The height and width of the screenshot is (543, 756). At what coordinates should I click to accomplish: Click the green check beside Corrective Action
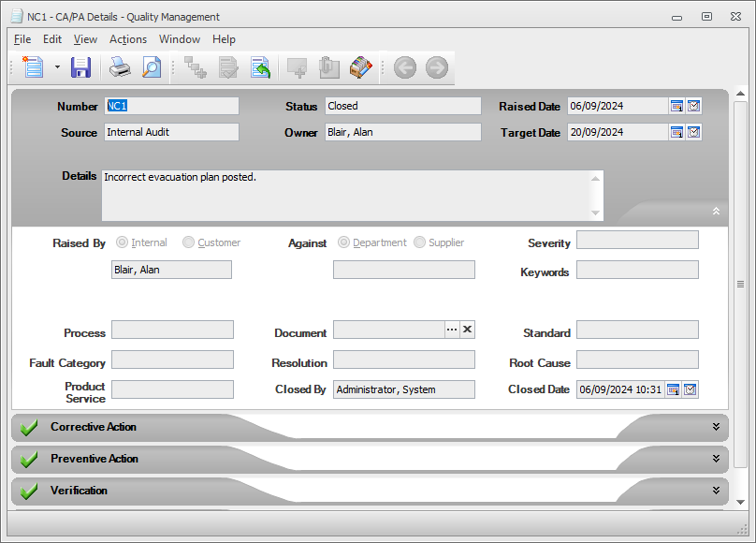click(x=29, y=427)
